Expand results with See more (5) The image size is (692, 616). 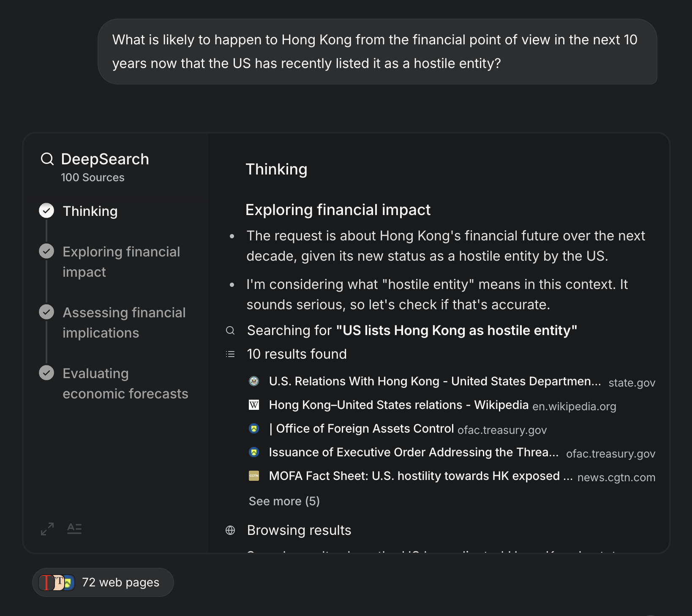284,501
